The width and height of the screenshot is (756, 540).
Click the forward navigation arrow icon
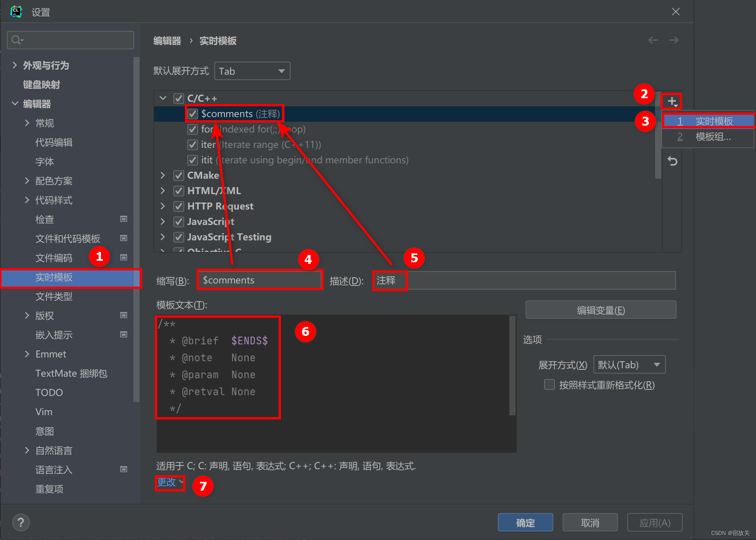tap(674, 40)
